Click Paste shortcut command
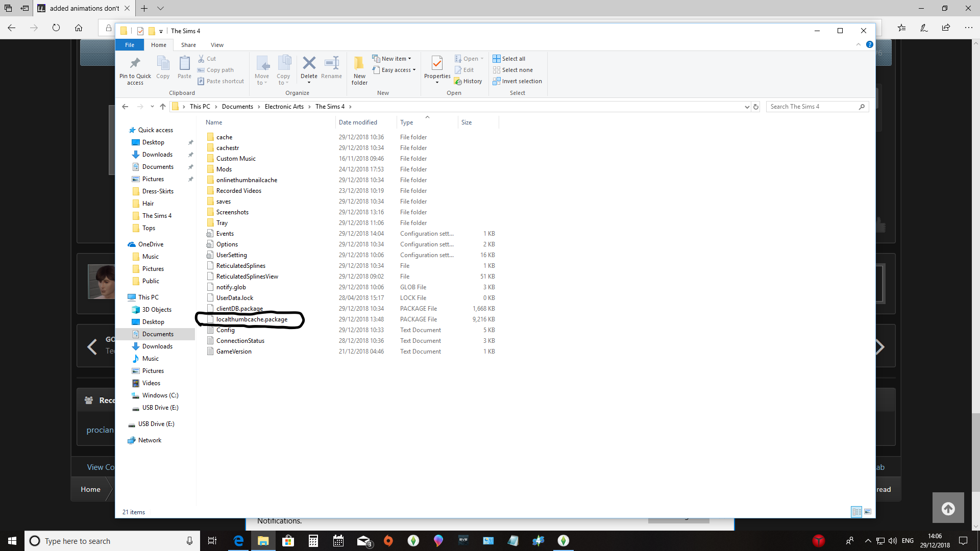Image resolution: width=980 pixels, height=551 pixels. 220,81
